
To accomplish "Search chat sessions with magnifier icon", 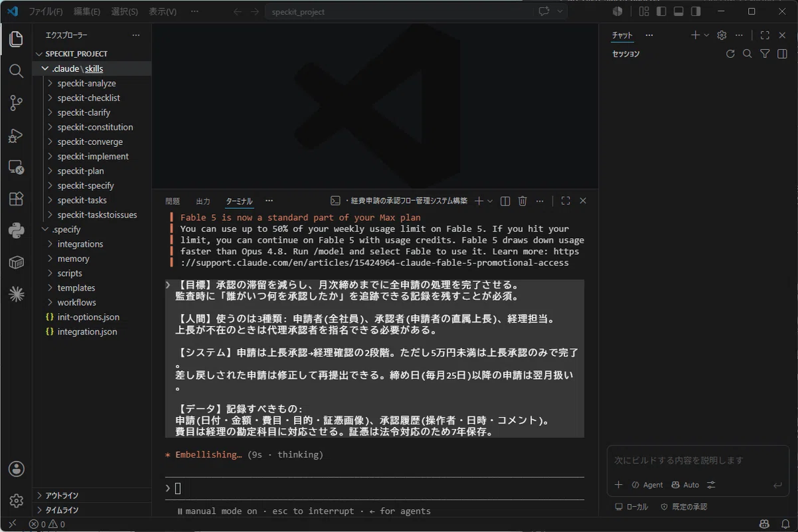I will point(747,54).
